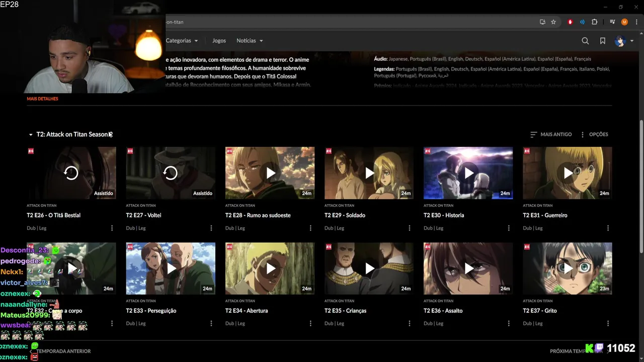Open the profile avatar in Crunchyroll header
644x362 pixels.
pos(620,41)
